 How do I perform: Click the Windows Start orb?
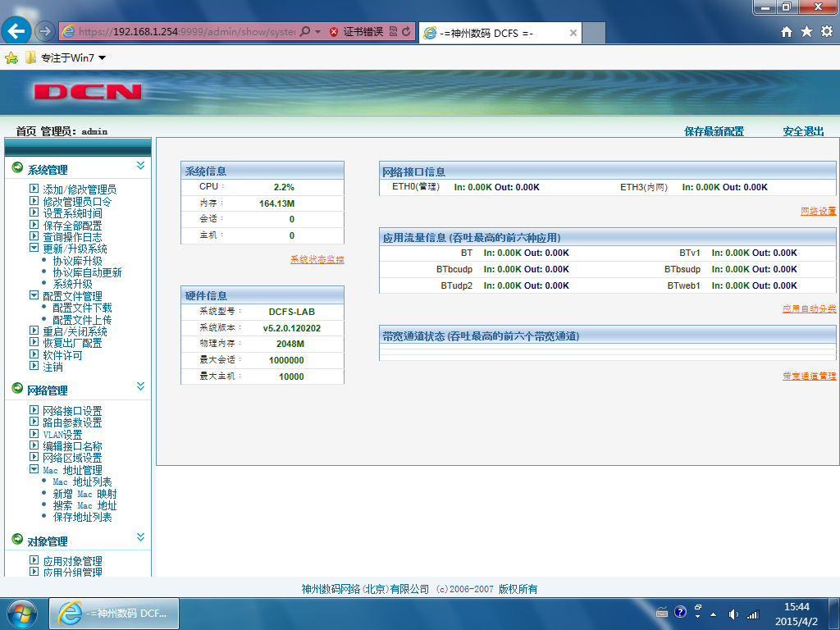22,614
